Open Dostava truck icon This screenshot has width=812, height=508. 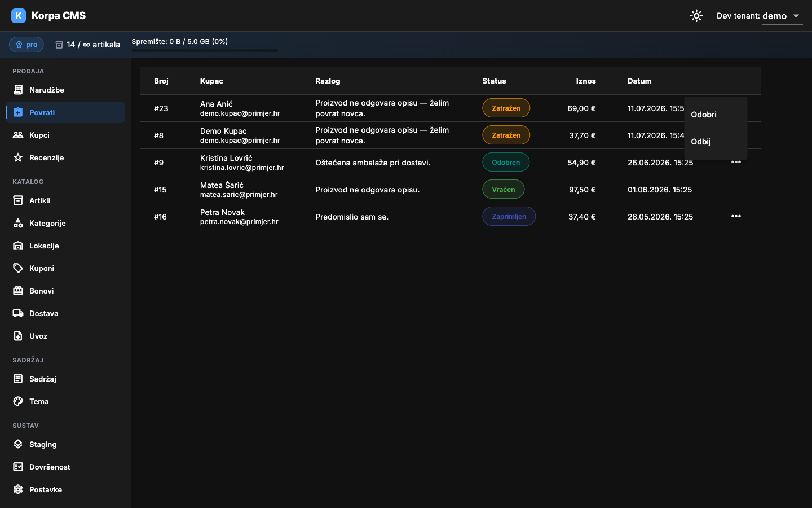(x=18, y=313)
